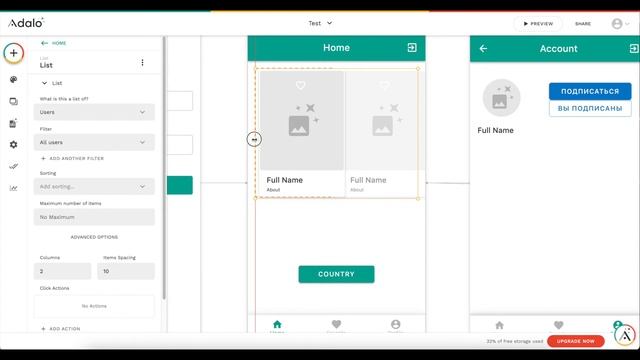
Task: Click logout icon on Home screen header
Action: [x=412, y=48]
